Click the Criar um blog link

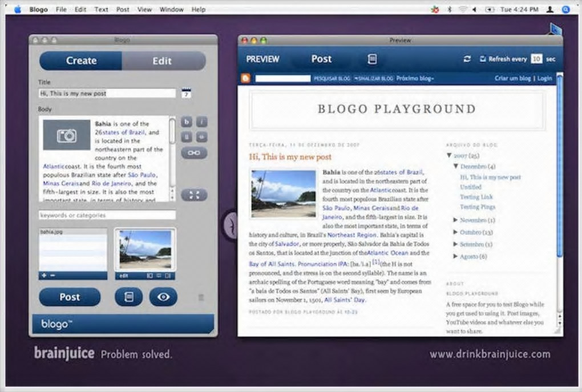tap(512, 78)
